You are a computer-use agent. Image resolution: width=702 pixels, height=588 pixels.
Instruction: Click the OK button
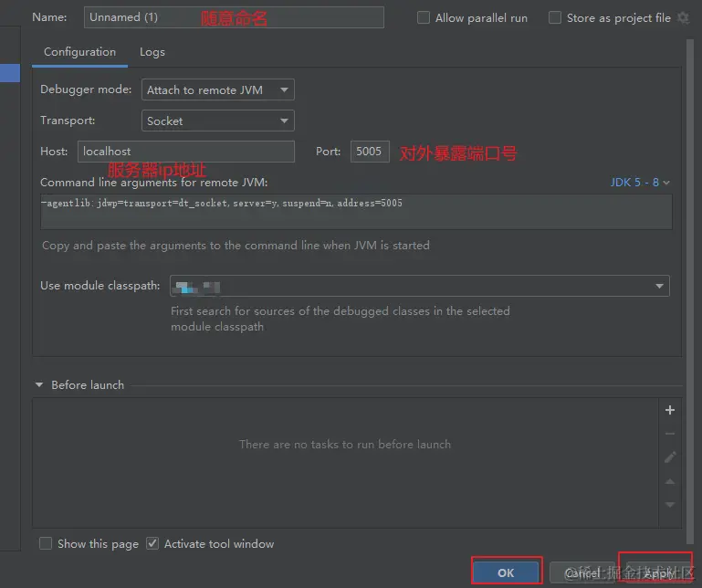(x=506, y=572)
